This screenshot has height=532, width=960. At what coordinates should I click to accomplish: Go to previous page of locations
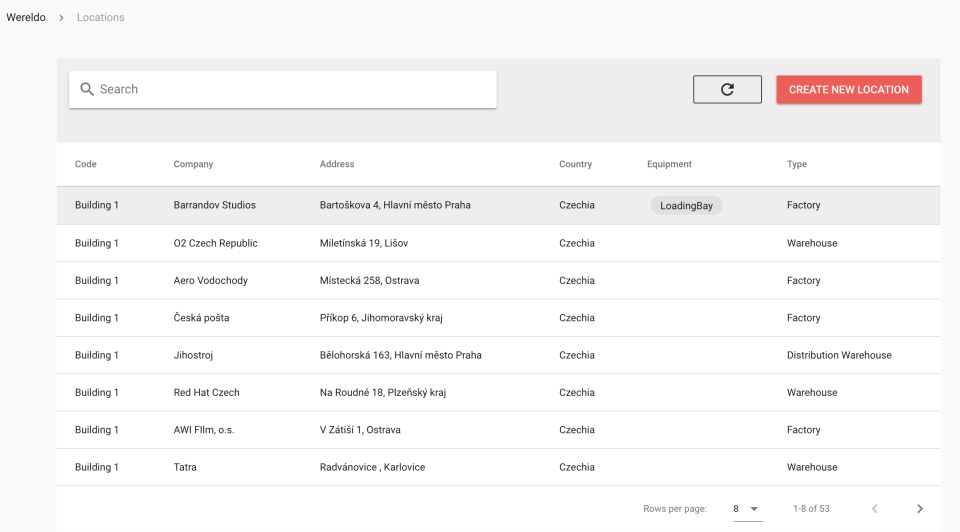click(x=874, y=509)
